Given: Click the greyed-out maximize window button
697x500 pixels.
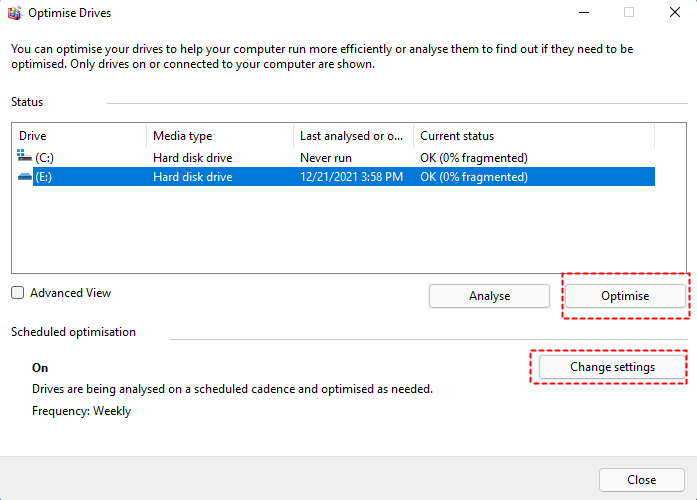Looking at the screenshot, I should (x=629, y=13).
